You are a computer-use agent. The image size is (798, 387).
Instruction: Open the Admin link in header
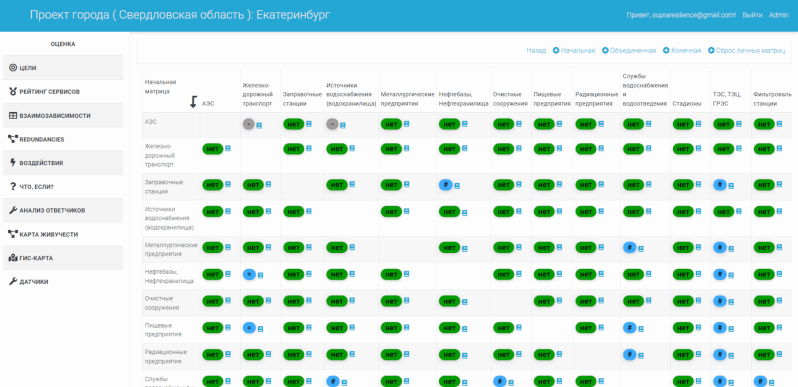point(779,15)
